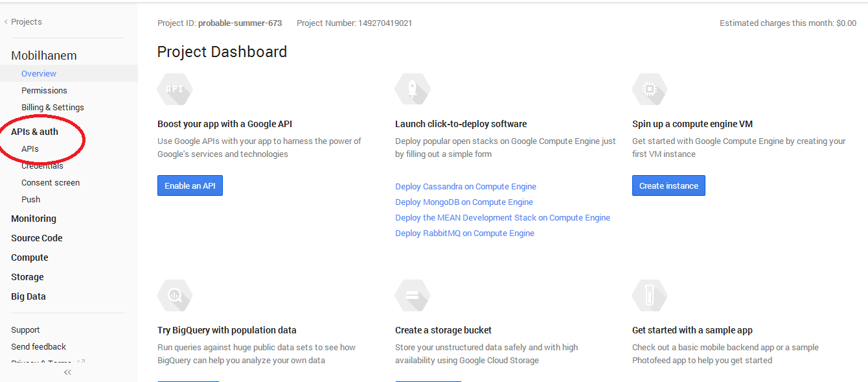Expand the Compute section
The width and height of the screenshot is (868, 382).
click(x=30, y=257)
